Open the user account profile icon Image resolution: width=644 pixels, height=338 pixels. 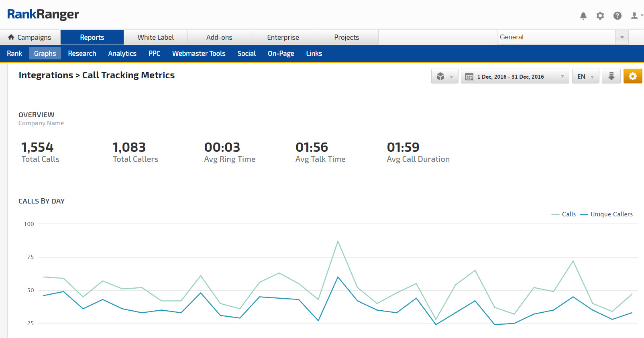coord(634,16)
